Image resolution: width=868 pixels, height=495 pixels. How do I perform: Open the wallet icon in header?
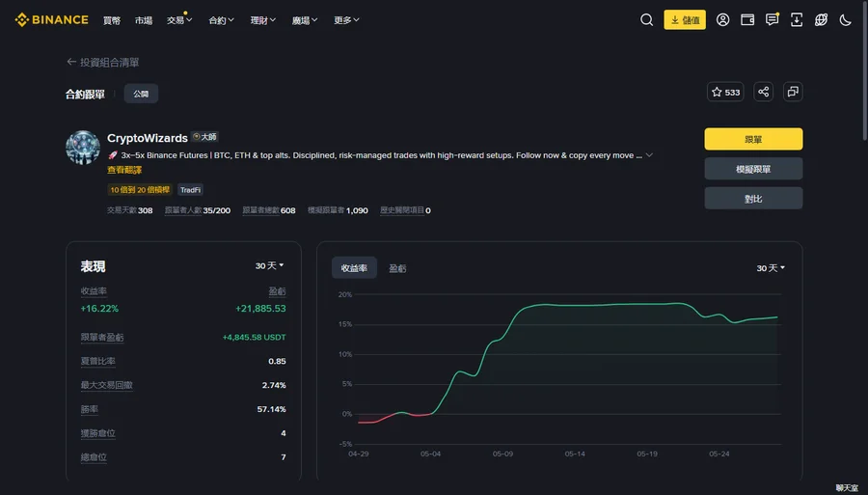747,20
